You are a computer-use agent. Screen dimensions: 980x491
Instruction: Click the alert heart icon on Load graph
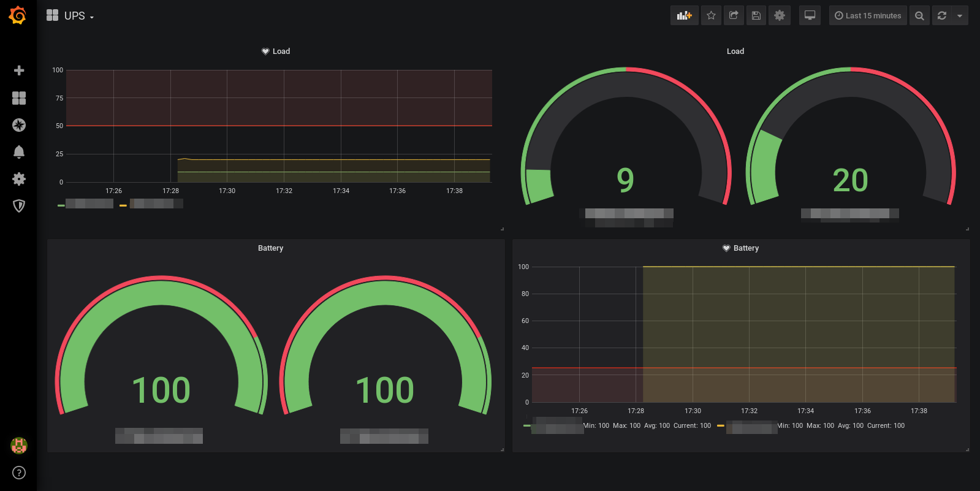(265, 51)
